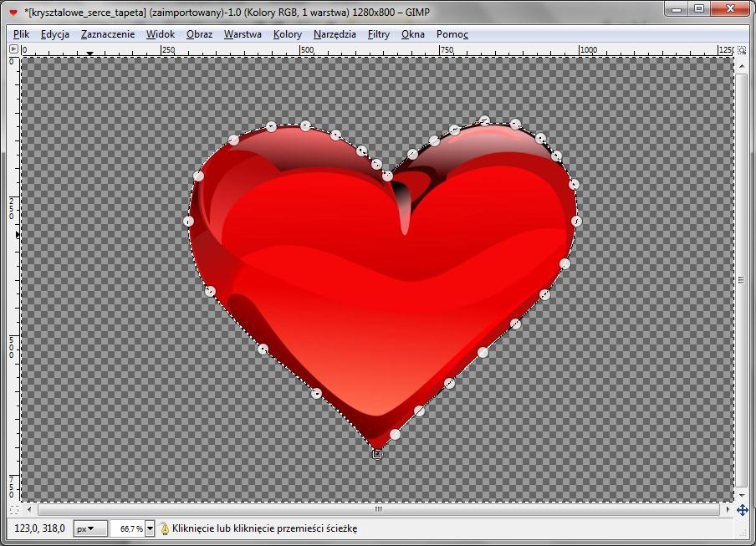Open the Okna menu
This screenshot has width=756, height=546.
click(413, 34)
